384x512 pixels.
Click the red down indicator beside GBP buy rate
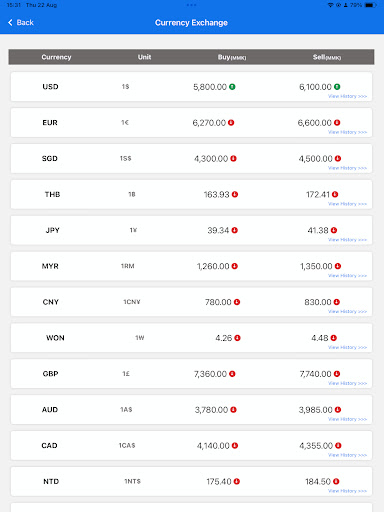point(232,374)
